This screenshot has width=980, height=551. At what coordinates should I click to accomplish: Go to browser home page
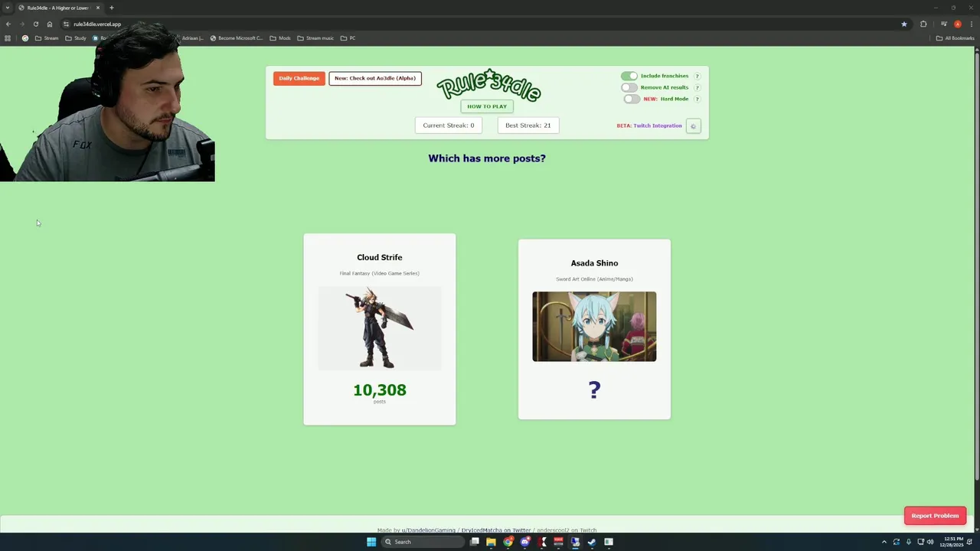(x=50, y=24)
